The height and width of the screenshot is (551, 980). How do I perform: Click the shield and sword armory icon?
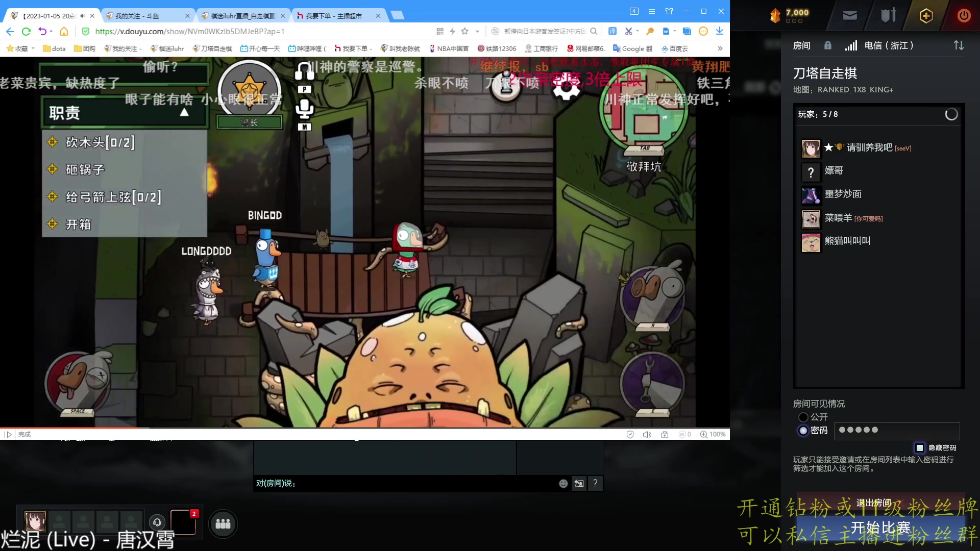pos(888,16)
